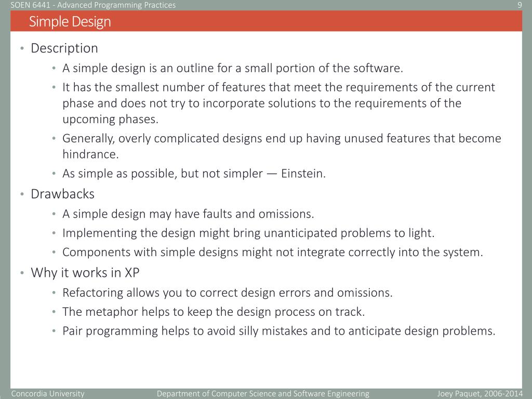The width and height of the screenshot is (532, 399).
Task: Click 'The metaphor helps to keep' bullet
Action: click(214, 312)
